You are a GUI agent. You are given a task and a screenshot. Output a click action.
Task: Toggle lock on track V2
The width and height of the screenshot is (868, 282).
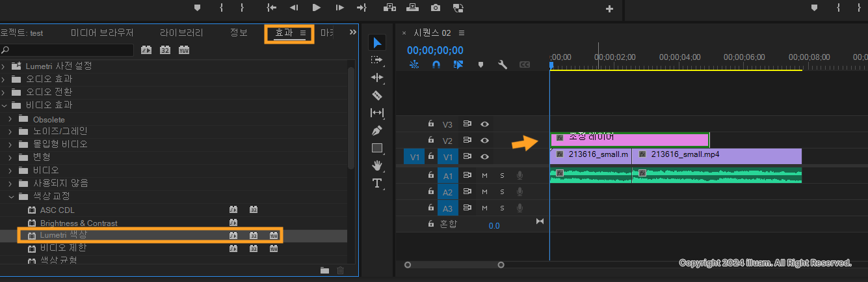pos(430,140)
